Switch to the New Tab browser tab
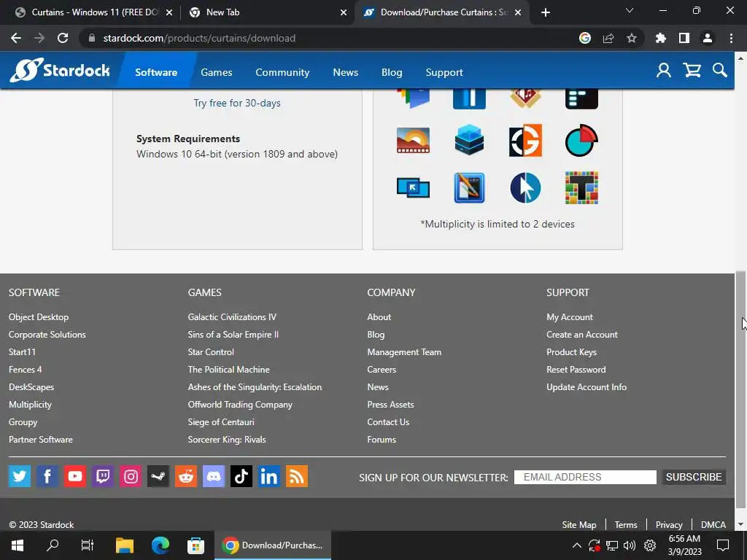Image resolution: width=747 pixels, height=560 pixels. 268,12
